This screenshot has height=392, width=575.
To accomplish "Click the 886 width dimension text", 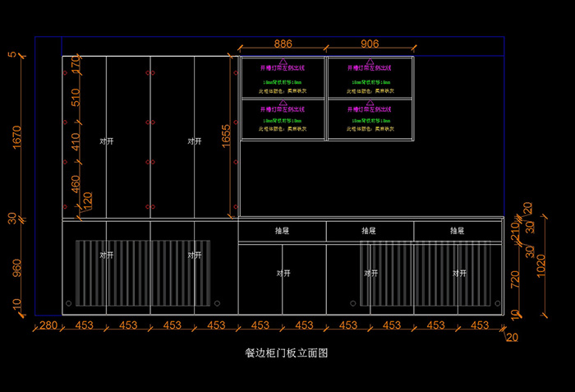I will (x=283, y=44).
